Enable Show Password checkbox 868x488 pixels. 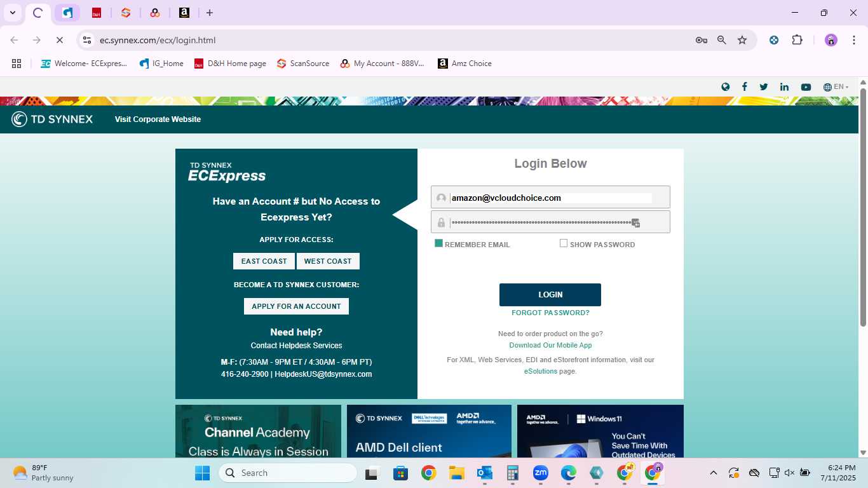click(x=564, y=243)
